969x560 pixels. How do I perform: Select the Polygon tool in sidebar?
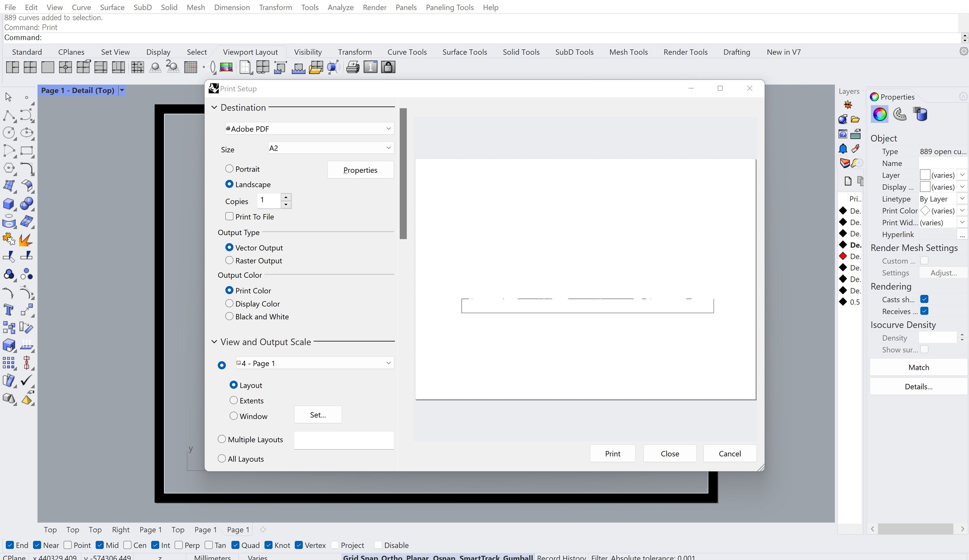click(x=9, y=168)
